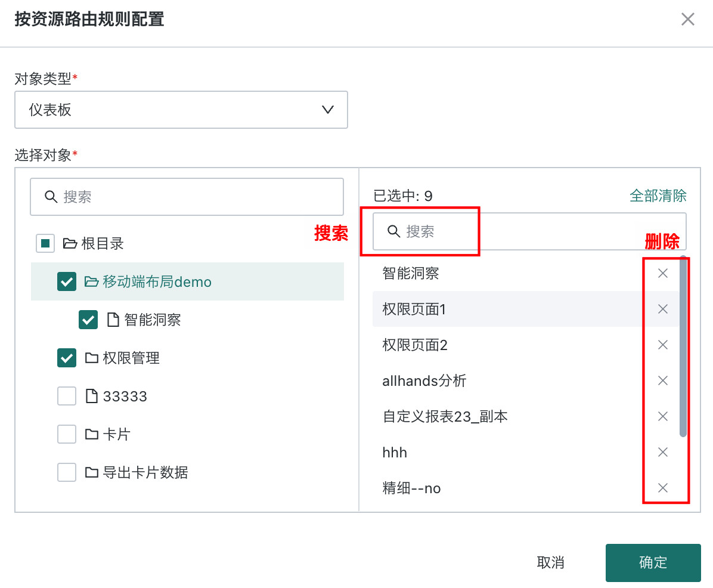Screen dimensions: 713x588
Task: Click the selected-items scrollbar
Action: [683, 346]
